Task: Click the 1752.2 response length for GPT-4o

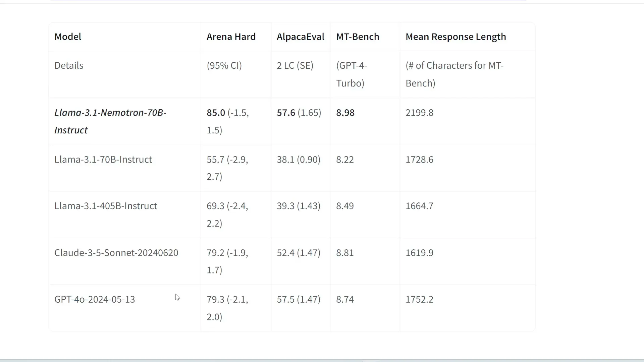Action: (x=419, y=299)
